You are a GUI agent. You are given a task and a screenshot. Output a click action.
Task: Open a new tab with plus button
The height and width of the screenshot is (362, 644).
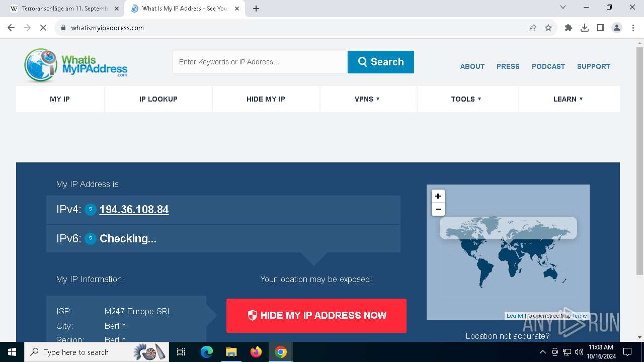pos(256,9)
